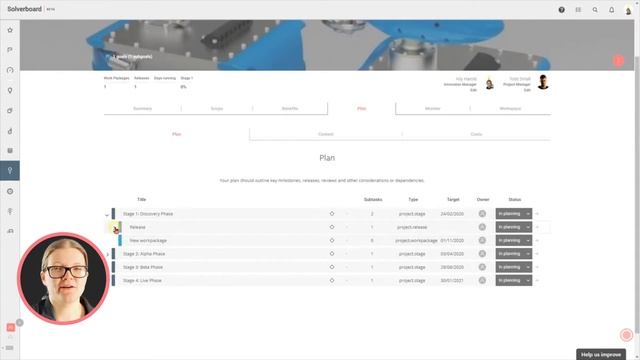Open the help question mark icon
Image resolution: width=640 pixels, height=360 pixels.
(x=562, y=10)
